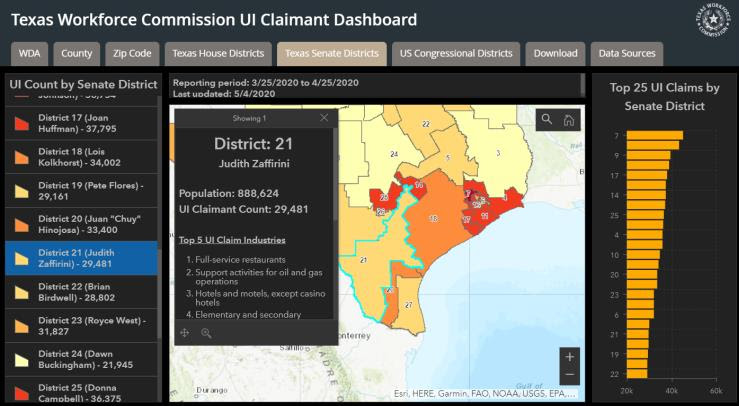Open the WDA tab

coord(29,54)
